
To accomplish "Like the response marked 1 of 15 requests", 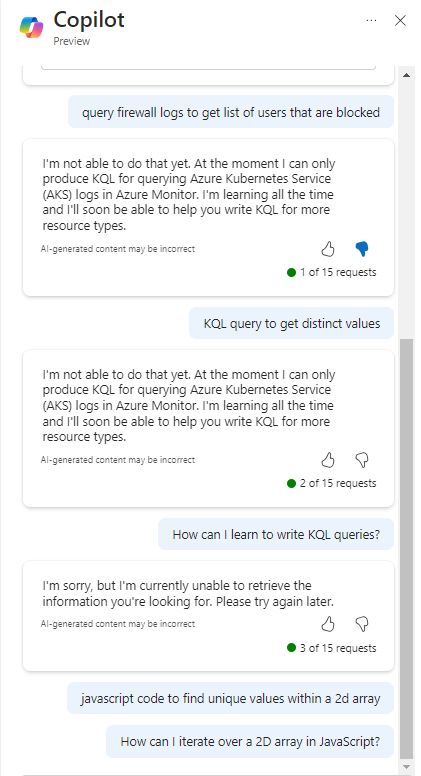I will click(x=328, y=249).
